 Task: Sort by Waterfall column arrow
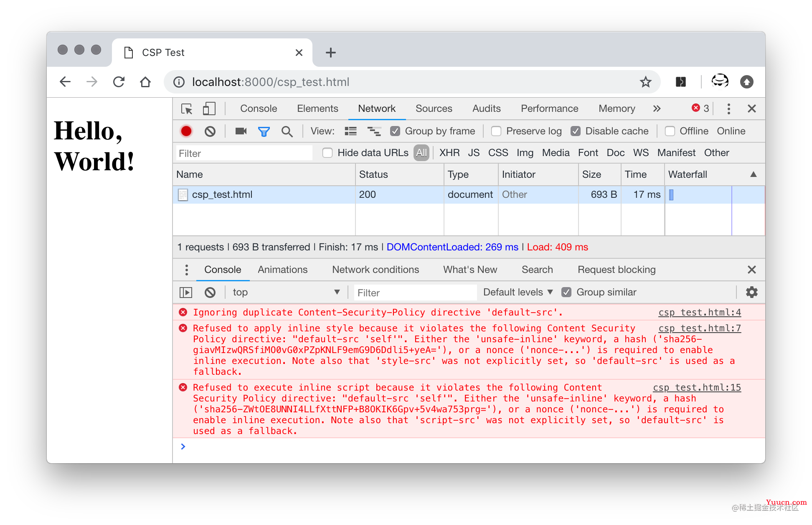tap(754, 174)
